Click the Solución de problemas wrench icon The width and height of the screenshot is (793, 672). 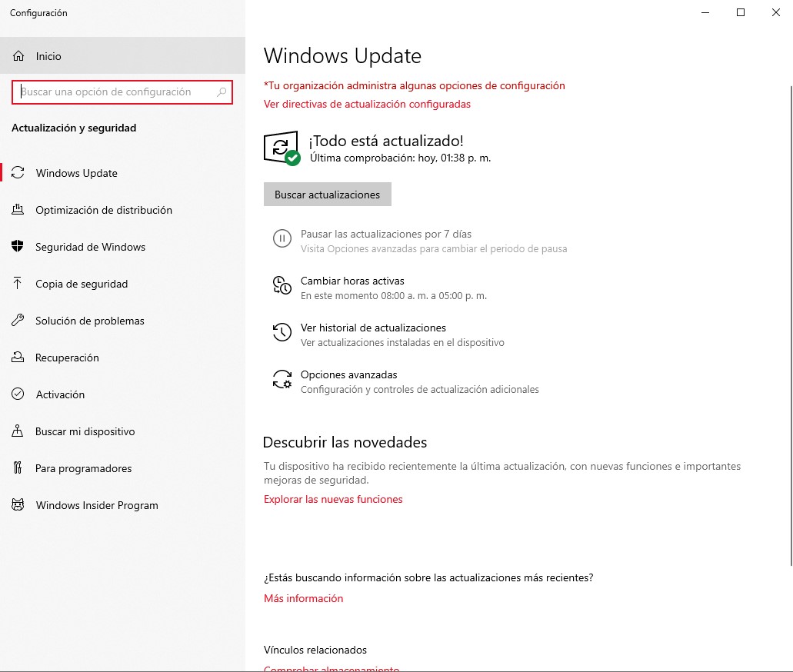tap(18, 320)
